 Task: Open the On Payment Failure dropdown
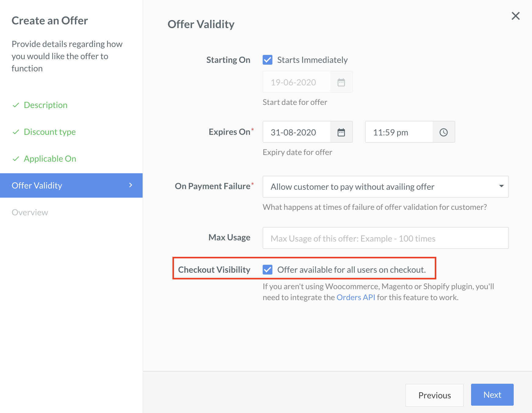click(385, 187)
